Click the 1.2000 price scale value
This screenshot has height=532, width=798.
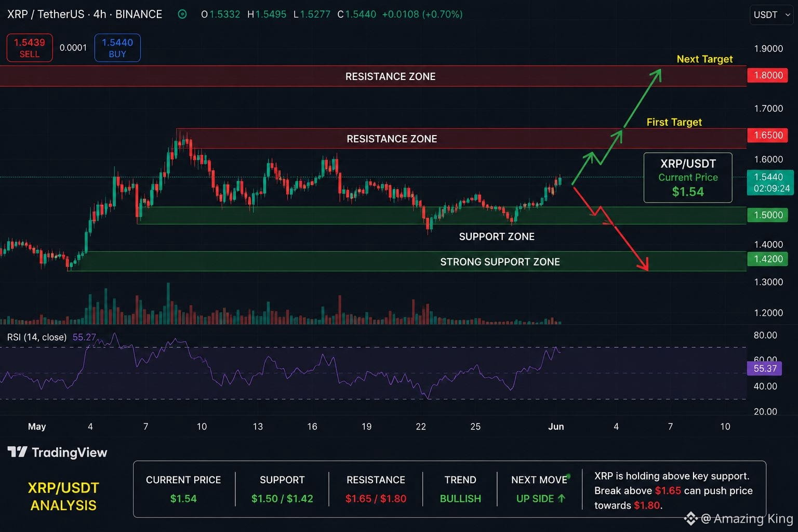(768, 313)
